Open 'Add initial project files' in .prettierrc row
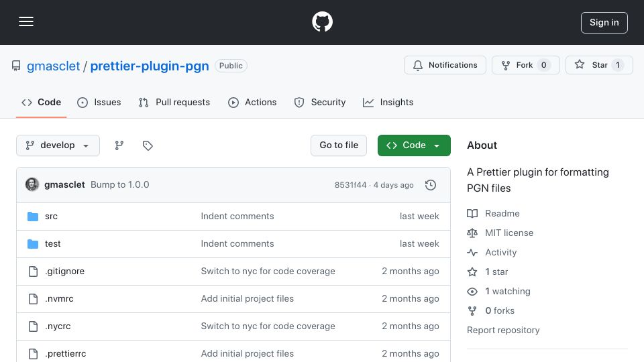 248,354
